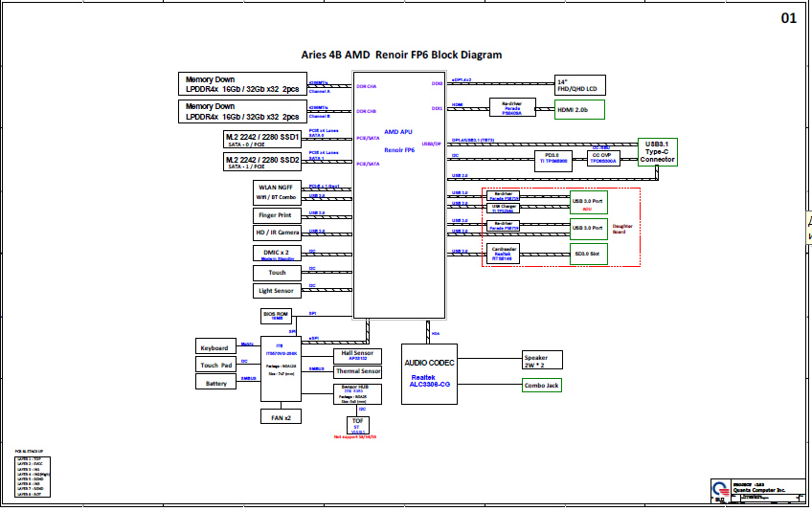812x511 pixels.
Task: Select the Hall Sensor block
Action: 358,356
